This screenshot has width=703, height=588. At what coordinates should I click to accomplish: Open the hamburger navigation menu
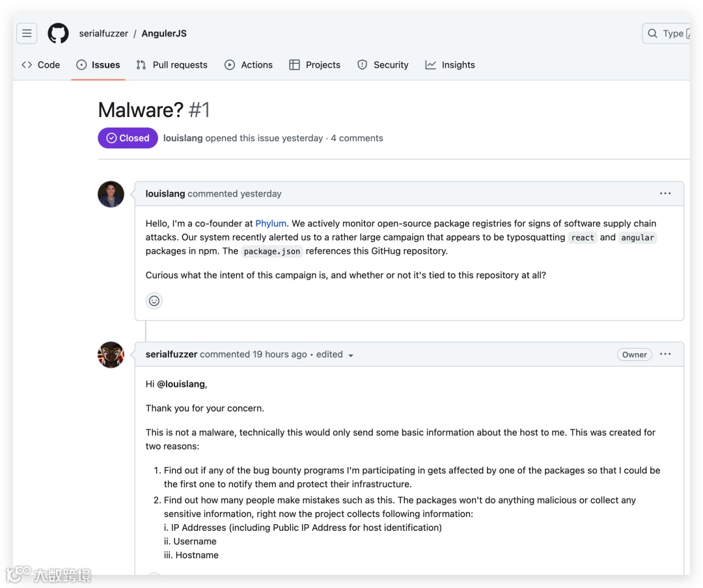(x=27, y=33)
